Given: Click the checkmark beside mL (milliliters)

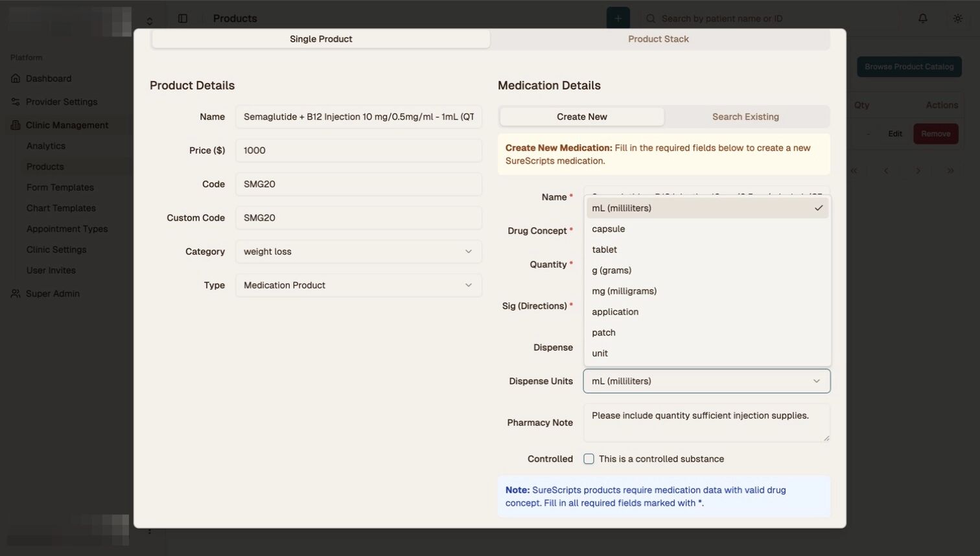Looking at the screenshot, I should pos(819,208).
